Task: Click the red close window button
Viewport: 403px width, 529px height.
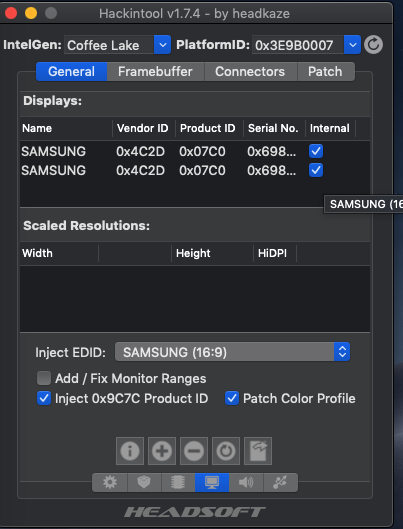Action: 11,13
